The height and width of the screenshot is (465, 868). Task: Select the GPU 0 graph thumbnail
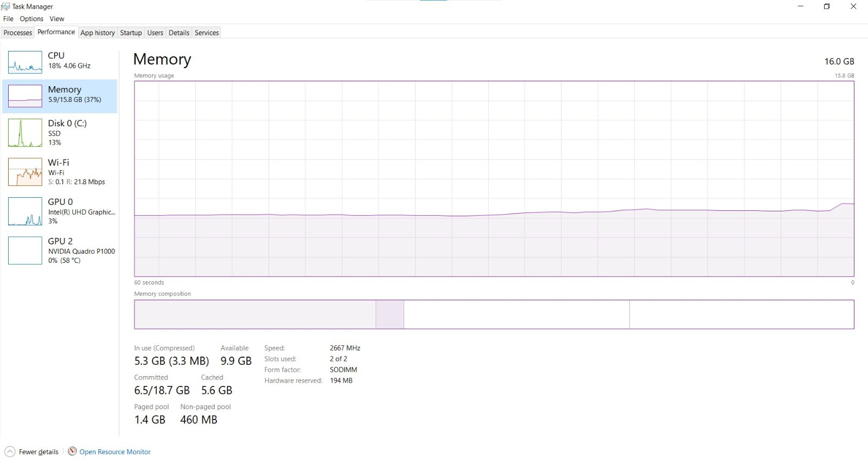pos(25,211)
